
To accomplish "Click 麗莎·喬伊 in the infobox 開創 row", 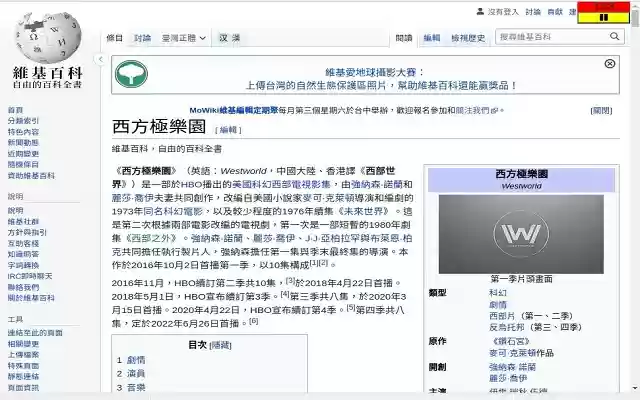I will tap(508, 378).
